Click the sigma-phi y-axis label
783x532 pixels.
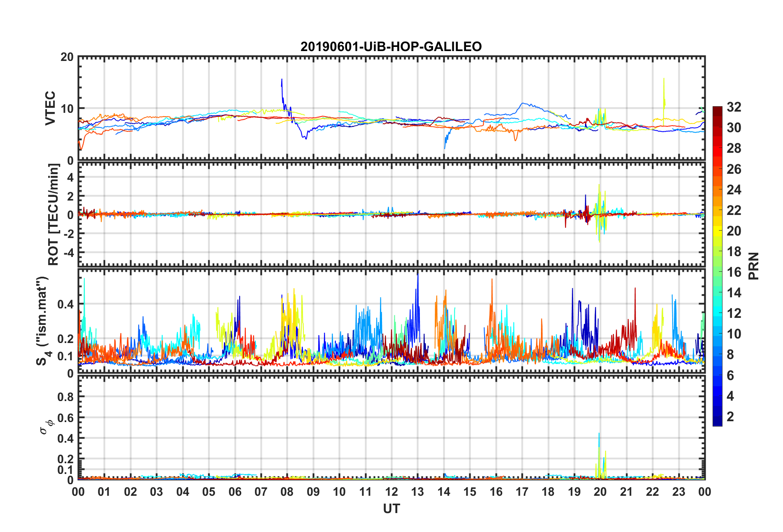coord(46,427)
